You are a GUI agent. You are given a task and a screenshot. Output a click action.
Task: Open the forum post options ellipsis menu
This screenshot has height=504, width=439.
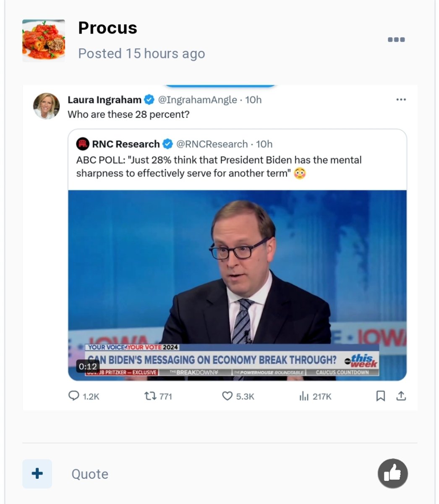click(x=396, y=40)
